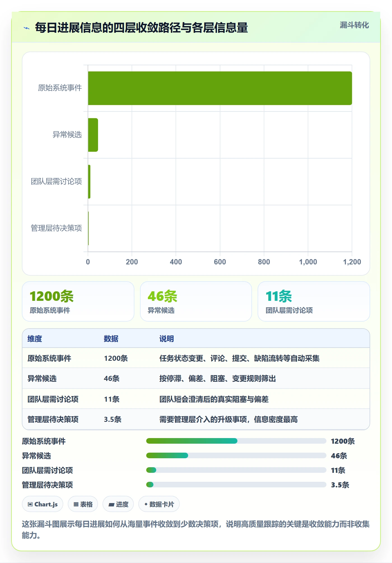Click the chart title 每日进展信息的四层收敛路径与各层信息量
Viewport: 392px width, 563px height.
coord(141,28)
